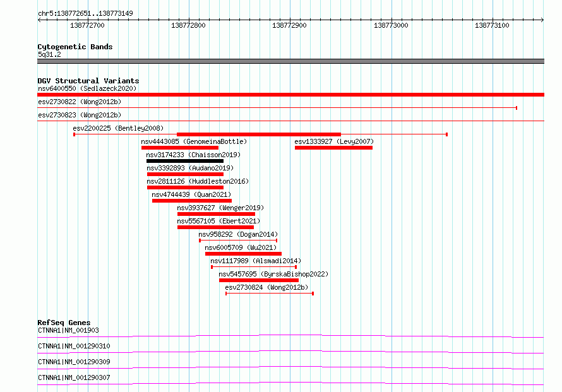The width and height of the screenshot is (562, 392).
Task: Click the thick red bar of esv2200225
Action: click(259, 134)
